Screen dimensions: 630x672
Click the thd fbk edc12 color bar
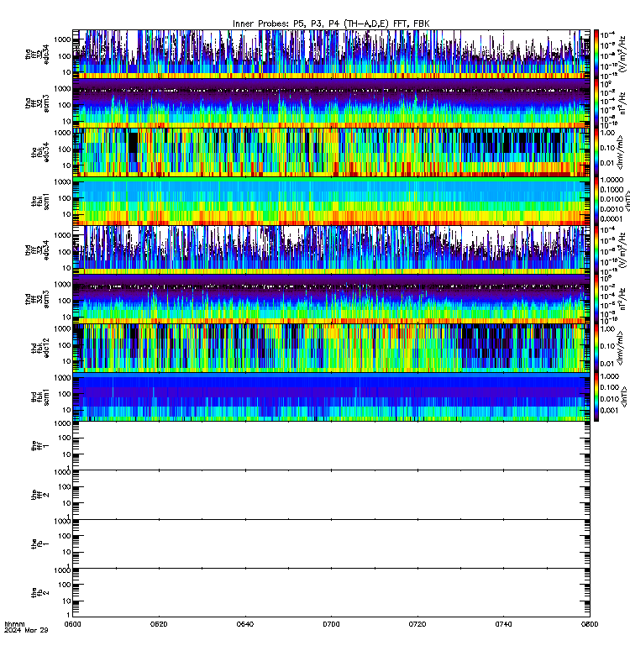coord(596,348)
